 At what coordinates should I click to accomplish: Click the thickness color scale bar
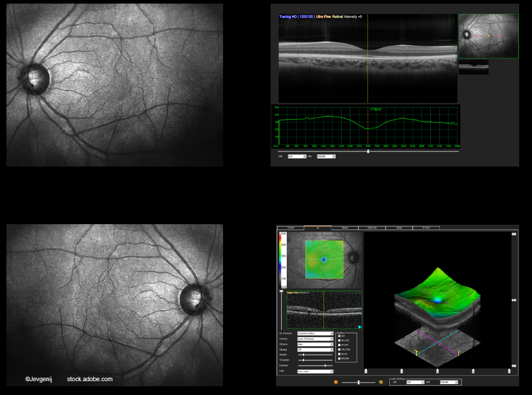tap(283, 260)
